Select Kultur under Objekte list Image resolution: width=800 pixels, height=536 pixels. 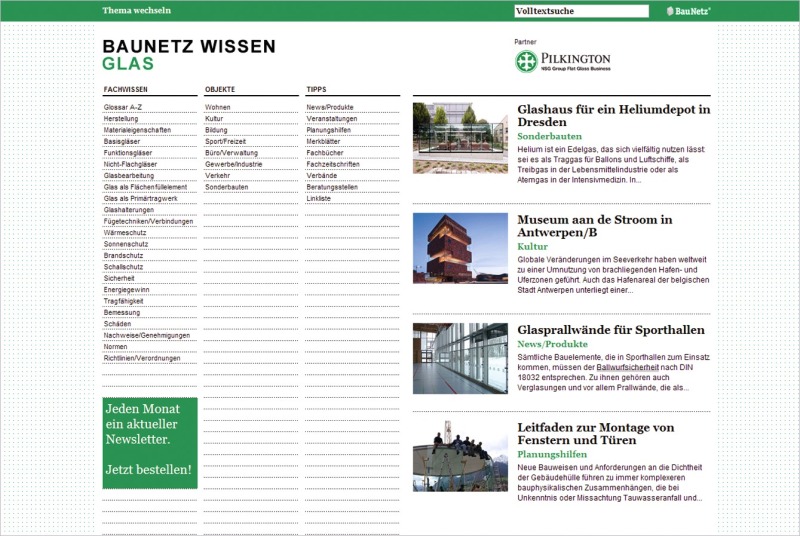[214, 119]
